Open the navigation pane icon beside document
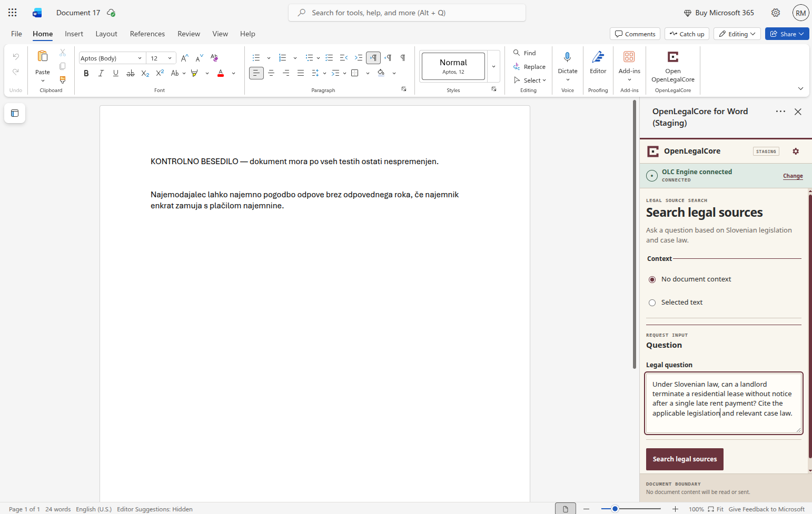This screenshot has width=812, height=514. [x=15, y=113]
